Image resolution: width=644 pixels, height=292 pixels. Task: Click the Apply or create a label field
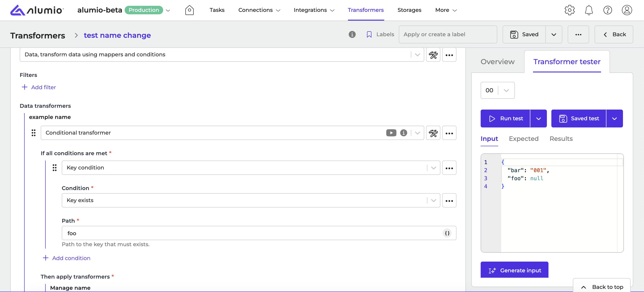(448, 34)
